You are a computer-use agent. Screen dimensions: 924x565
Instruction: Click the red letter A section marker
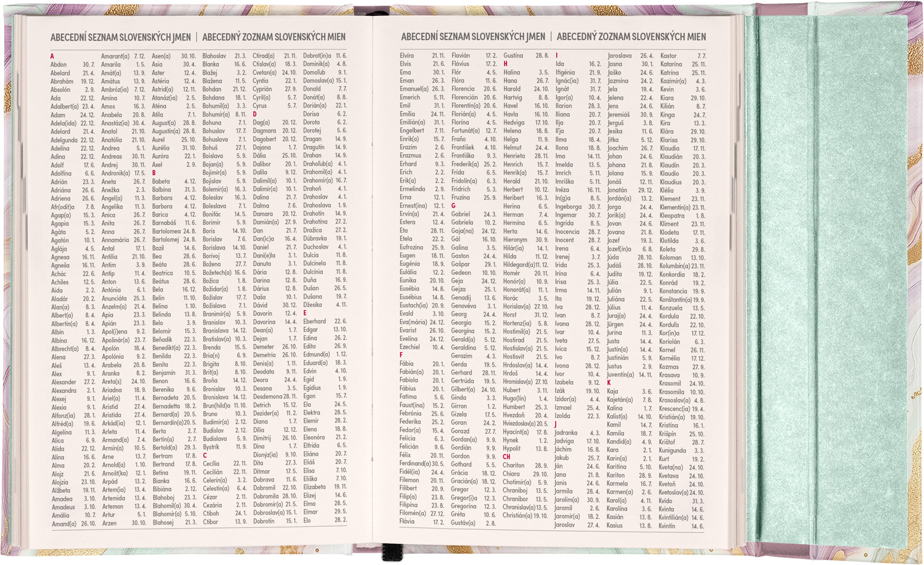pyautogui.click(x=52, y=56)
